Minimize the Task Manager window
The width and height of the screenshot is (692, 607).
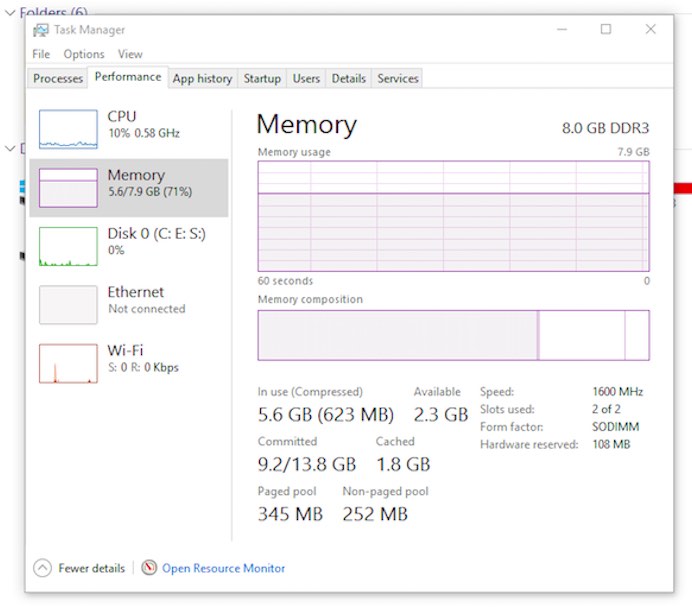pyautogui.click(x=562, y=30)
